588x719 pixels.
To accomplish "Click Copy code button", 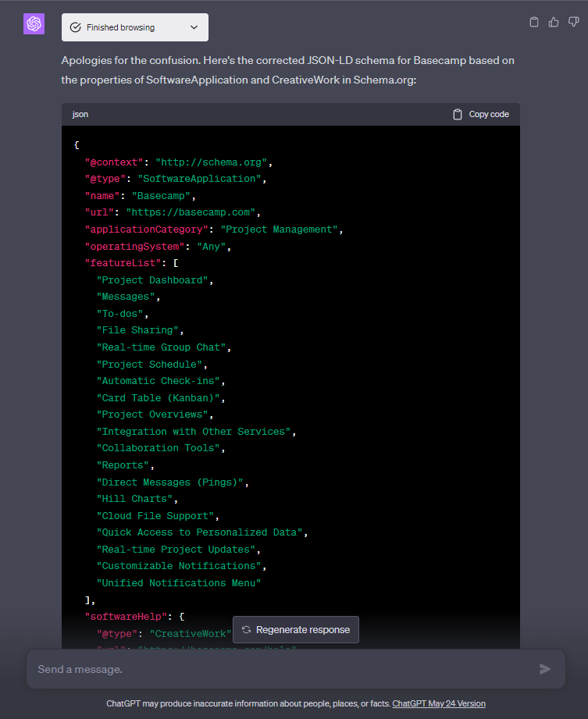I will coord(481,114).
